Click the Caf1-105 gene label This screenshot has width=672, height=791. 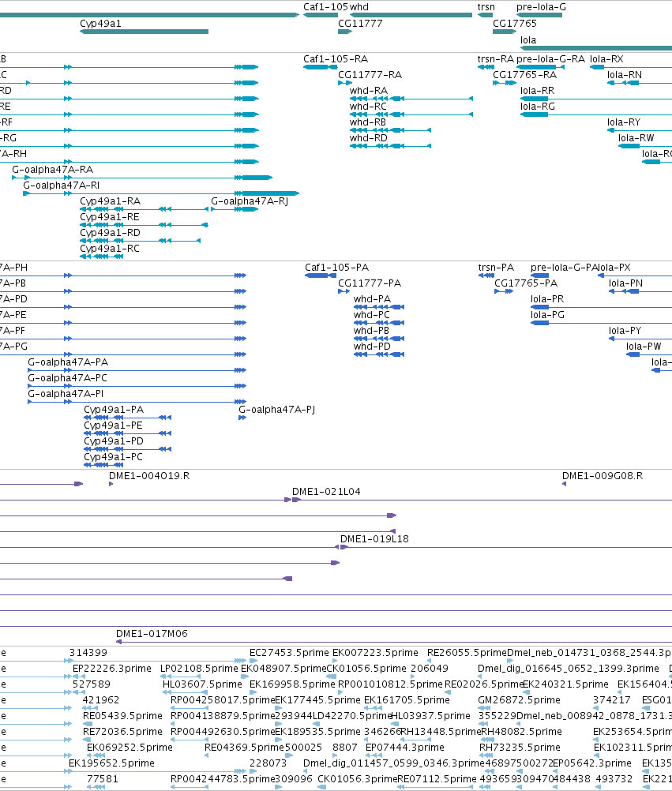325,7
